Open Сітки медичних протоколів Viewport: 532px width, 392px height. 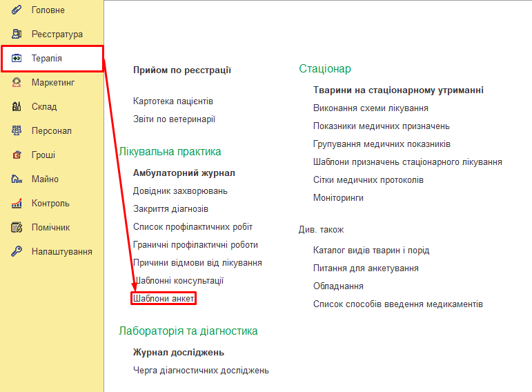click(x=368, y=180)
